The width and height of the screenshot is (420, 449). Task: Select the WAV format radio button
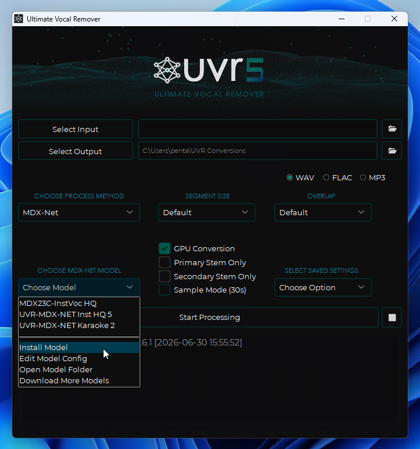[x=290, y=178]
